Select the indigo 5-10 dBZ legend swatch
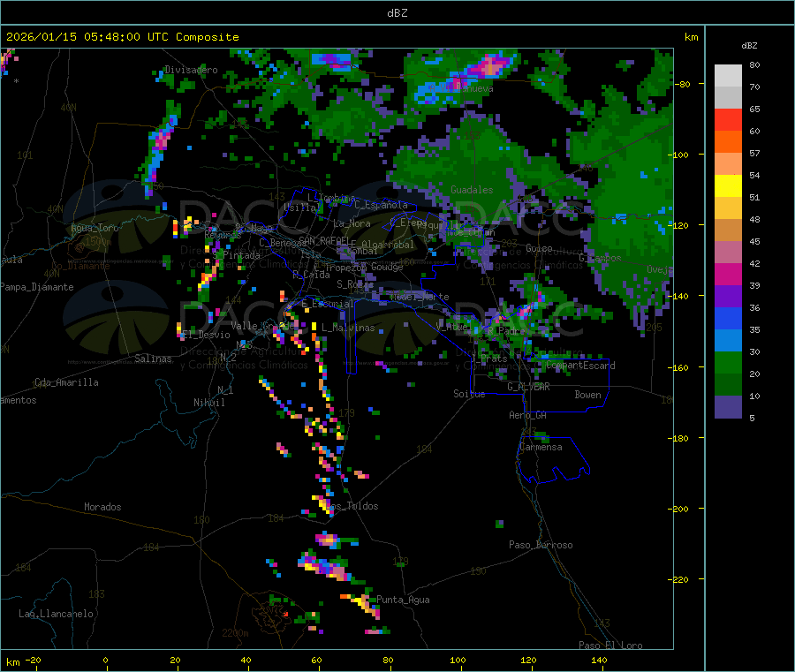 [728, 407]
